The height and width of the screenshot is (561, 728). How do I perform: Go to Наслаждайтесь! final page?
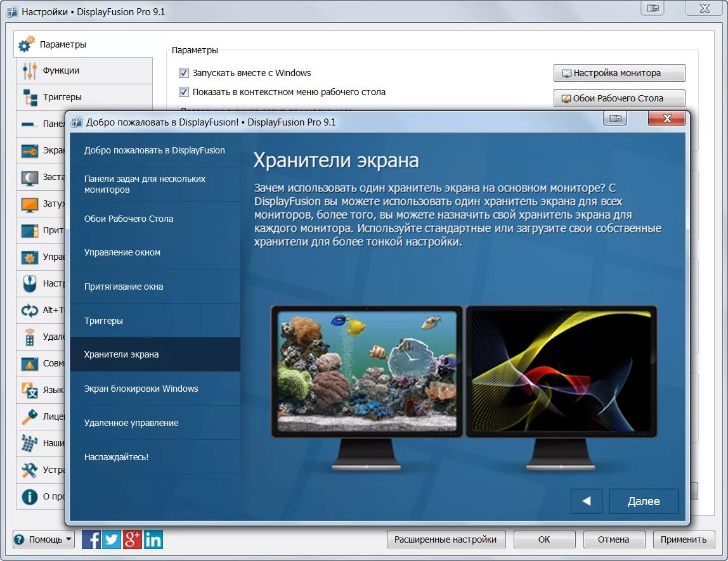click(155, 457)
